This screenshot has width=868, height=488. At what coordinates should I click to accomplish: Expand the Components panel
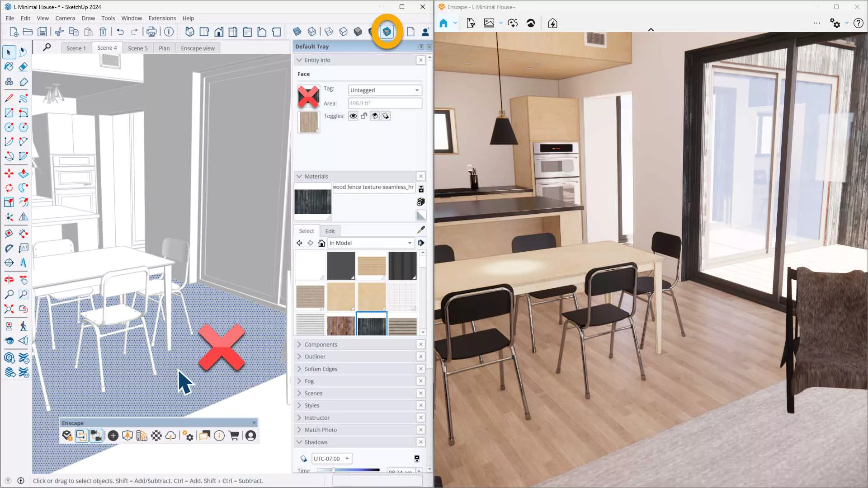pyautogui.click(x=321, y=344)
